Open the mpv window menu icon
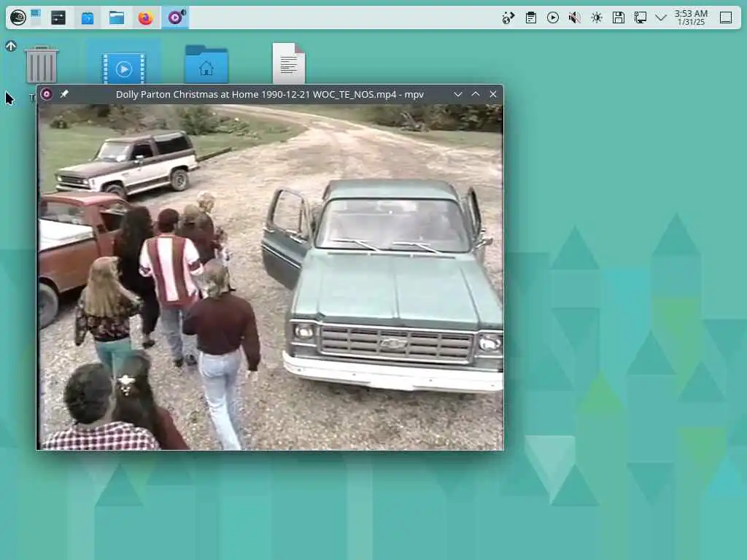Screen dimensions: 747x560 click(47, 94)
